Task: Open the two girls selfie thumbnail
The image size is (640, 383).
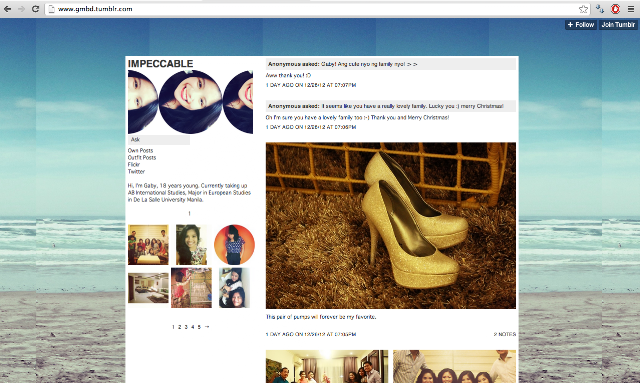Action: point(234,288)
